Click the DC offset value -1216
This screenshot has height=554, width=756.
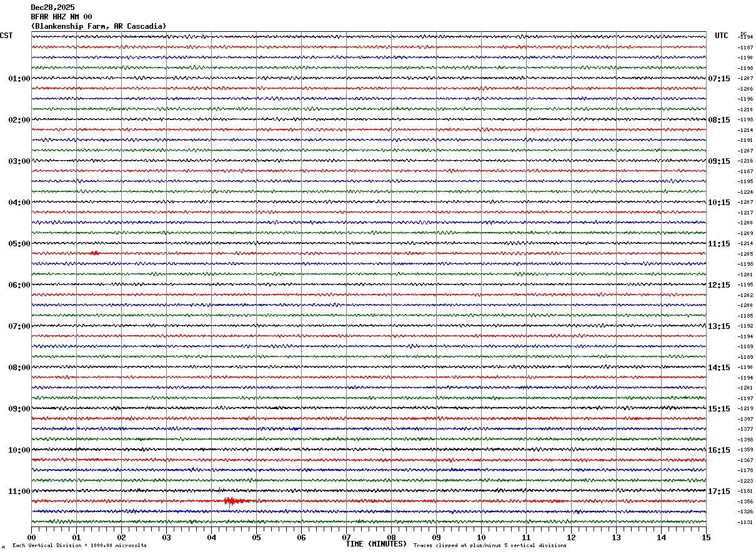point(745,161)
